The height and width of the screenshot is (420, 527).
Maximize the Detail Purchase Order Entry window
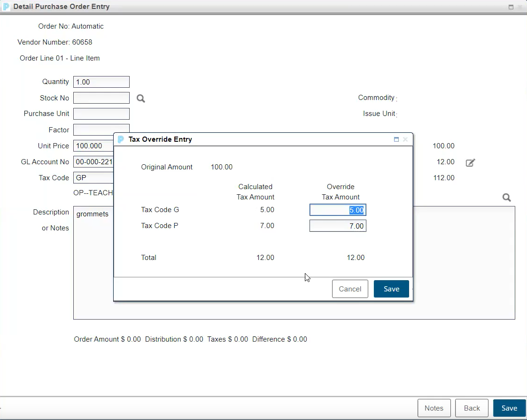point(511,7)
